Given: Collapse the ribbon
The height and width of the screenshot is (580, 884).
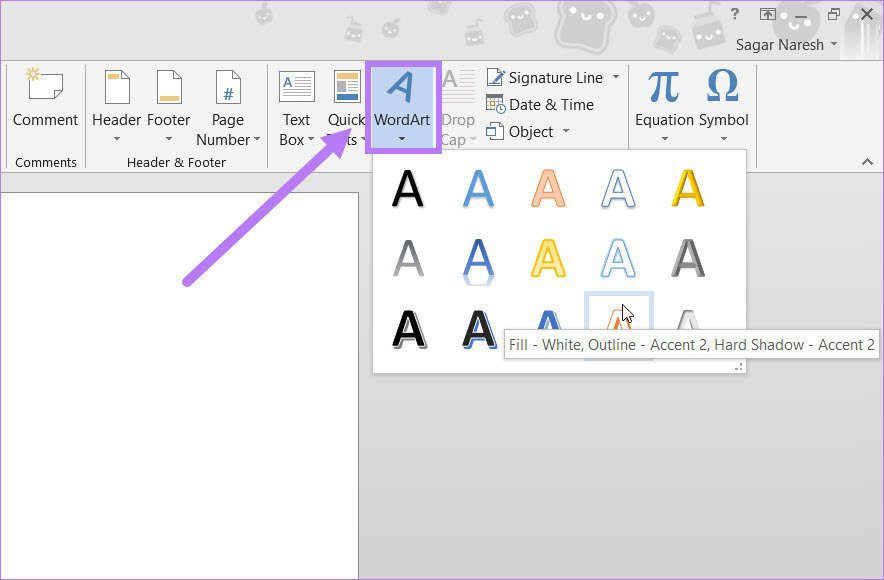Looking at the screenshot, I should [x=867, y=162].
